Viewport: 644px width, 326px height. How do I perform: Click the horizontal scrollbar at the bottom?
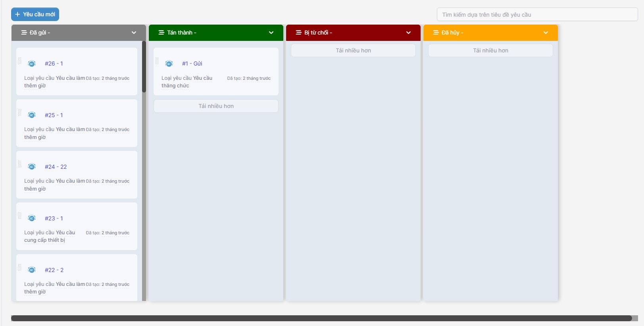point(321,318)
